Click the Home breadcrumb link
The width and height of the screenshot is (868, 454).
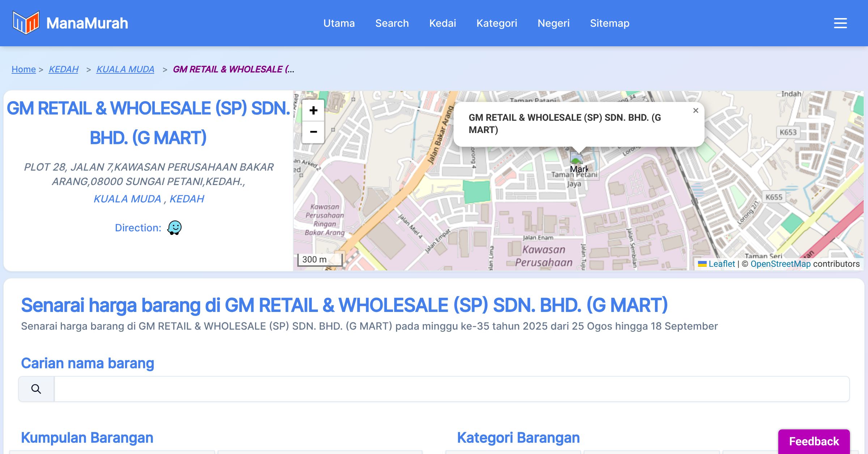pyautogui.click(x=24, y=69)
